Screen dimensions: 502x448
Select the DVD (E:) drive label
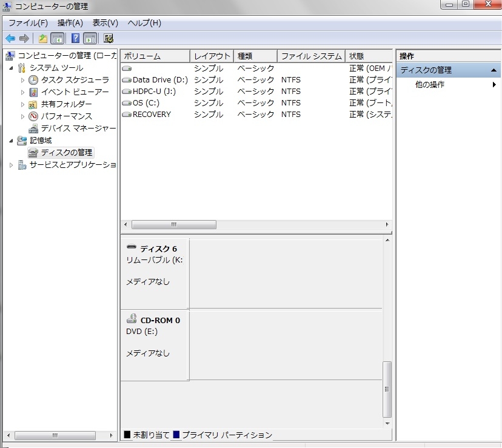click(142, 332)
